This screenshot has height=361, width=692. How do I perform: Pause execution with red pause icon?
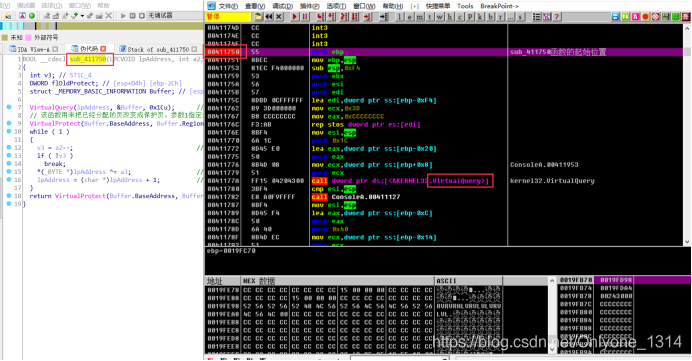point(305,17)
